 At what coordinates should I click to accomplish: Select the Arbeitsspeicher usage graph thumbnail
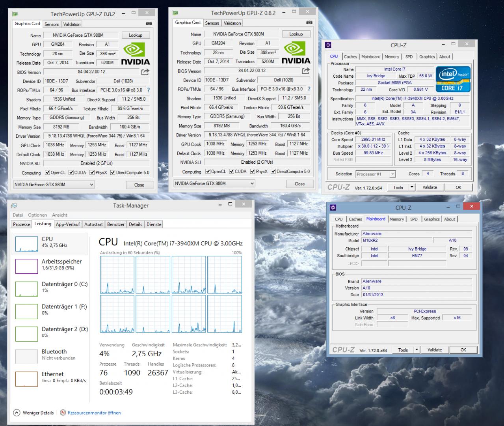pyautogui.click(x=26, y=266)
